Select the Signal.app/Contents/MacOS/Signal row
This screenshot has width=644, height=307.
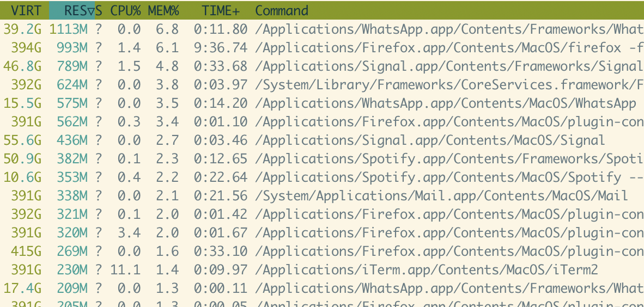322,140
